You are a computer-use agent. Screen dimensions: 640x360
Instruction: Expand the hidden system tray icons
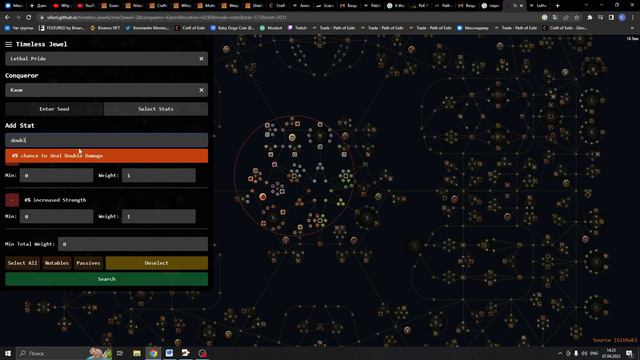coord(560,353)
